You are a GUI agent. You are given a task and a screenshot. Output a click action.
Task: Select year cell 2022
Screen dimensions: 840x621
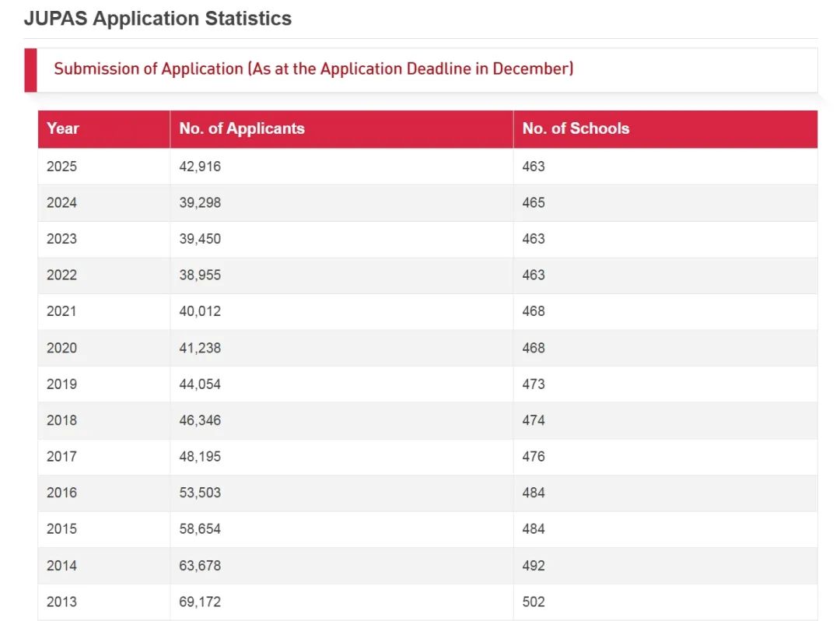coord(61,275)
